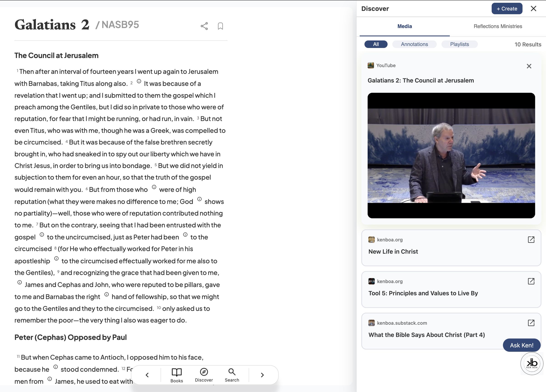
Task: Open footnote icon after 'to me; God'
Action: 199,199
